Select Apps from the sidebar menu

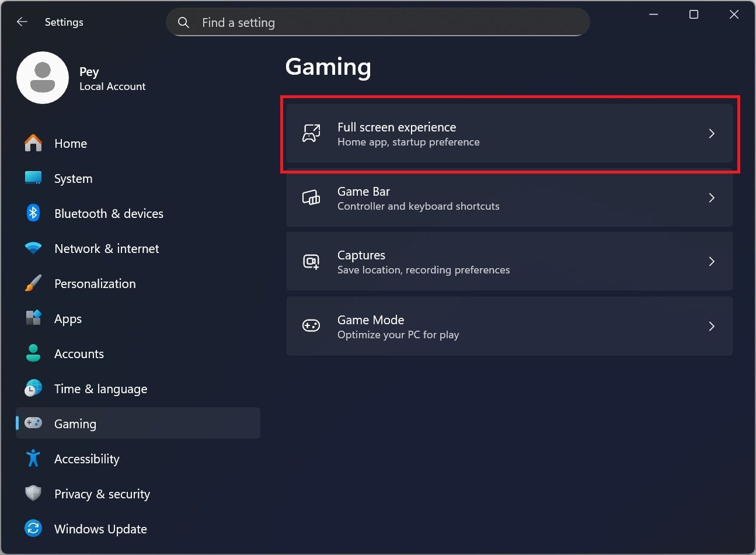coord(68,318)
